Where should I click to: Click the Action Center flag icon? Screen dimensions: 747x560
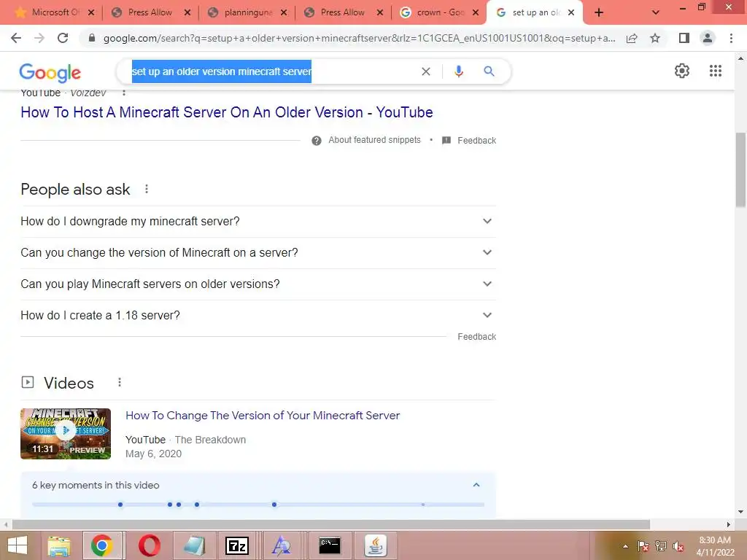coord(643,546)
